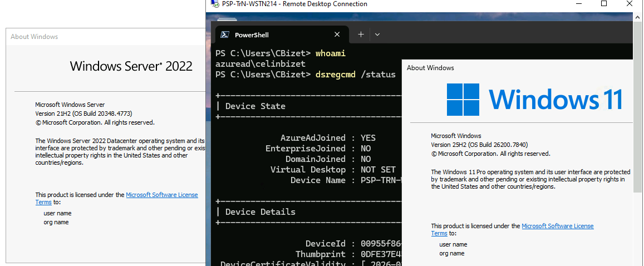Click 'Microsoft Windows Server' text

70,105
